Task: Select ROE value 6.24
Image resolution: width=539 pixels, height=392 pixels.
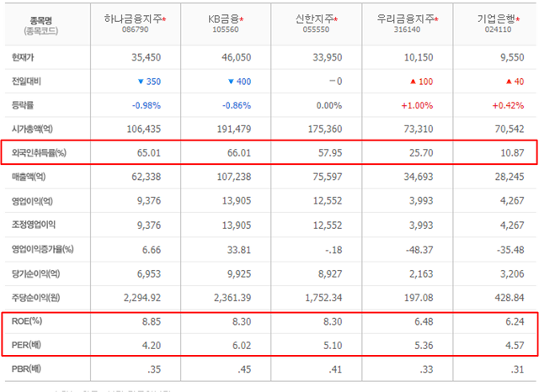Action: (x=515, y=321)
